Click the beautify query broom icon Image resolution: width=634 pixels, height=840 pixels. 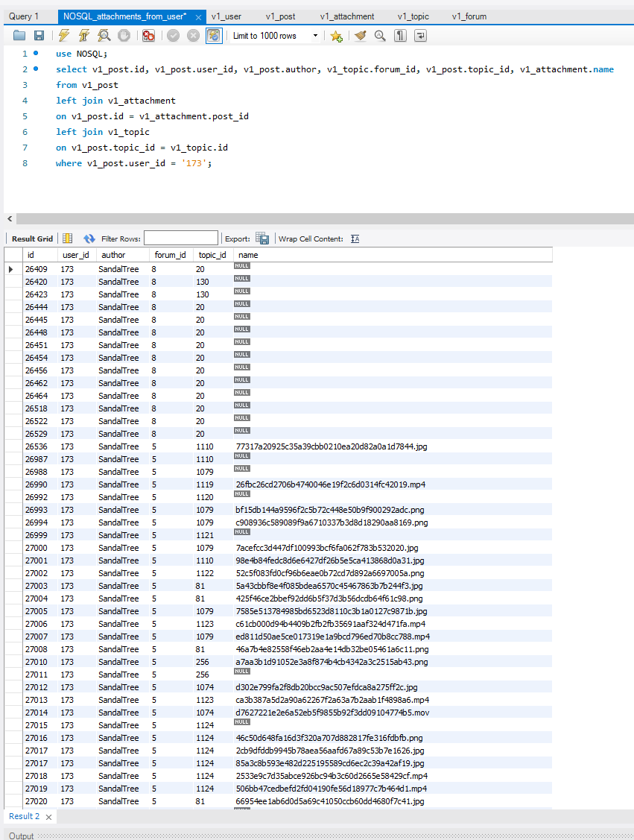tap(361, 36)
